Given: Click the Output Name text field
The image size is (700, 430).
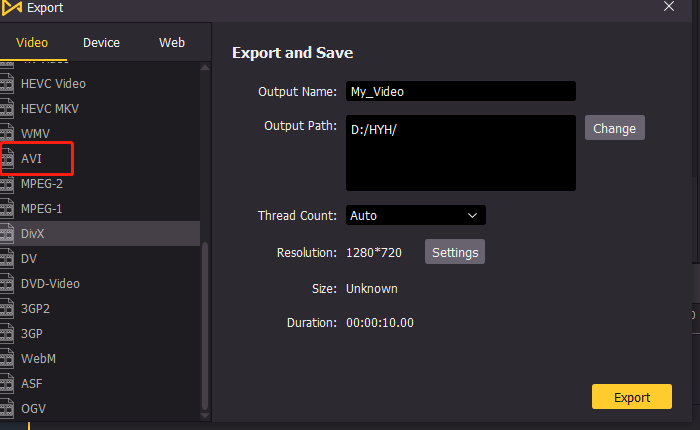Looking at the screenshot, I should point(460,91).
